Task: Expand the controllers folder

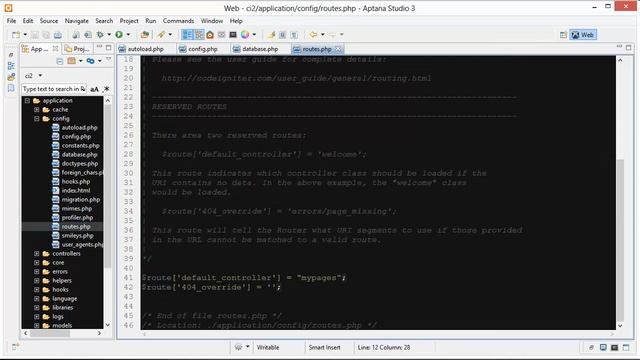Action: pyautogui.click(x=37, y=253)
